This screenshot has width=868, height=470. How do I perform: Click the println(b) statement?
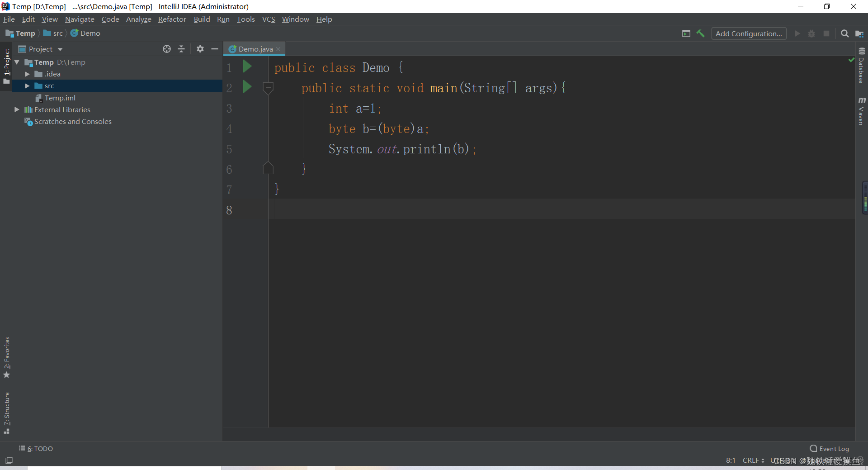tap(402, 149)
